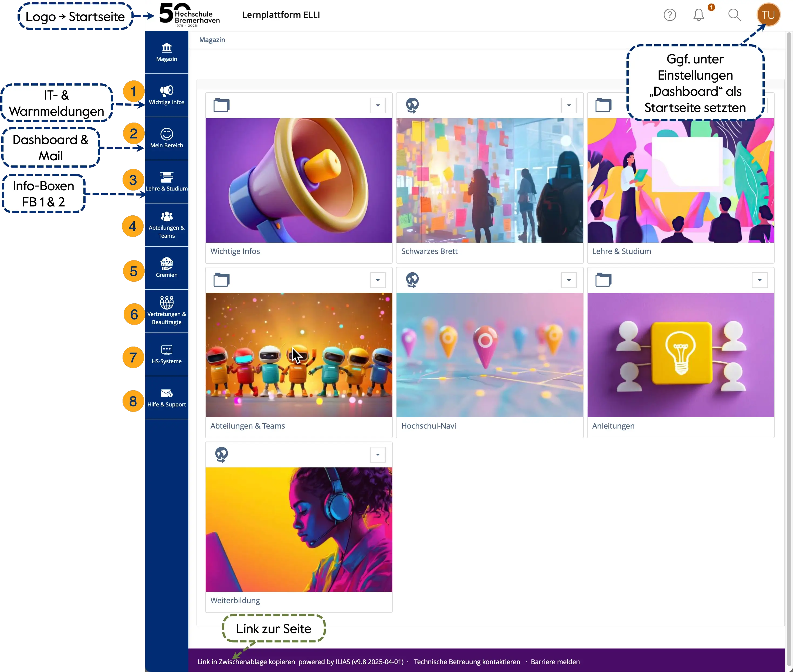Expand the Anleitungen tile dropdown
Screen dimensions: 793x672
click(760, 280)
